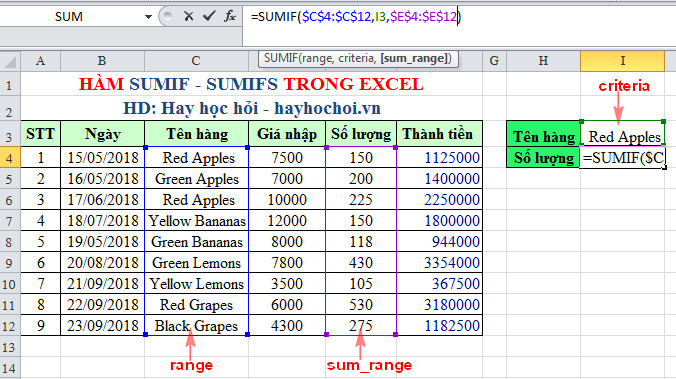Click the 'Green Lemons' cell
This screenshot has height=379, width=676.
pos(197,263)
